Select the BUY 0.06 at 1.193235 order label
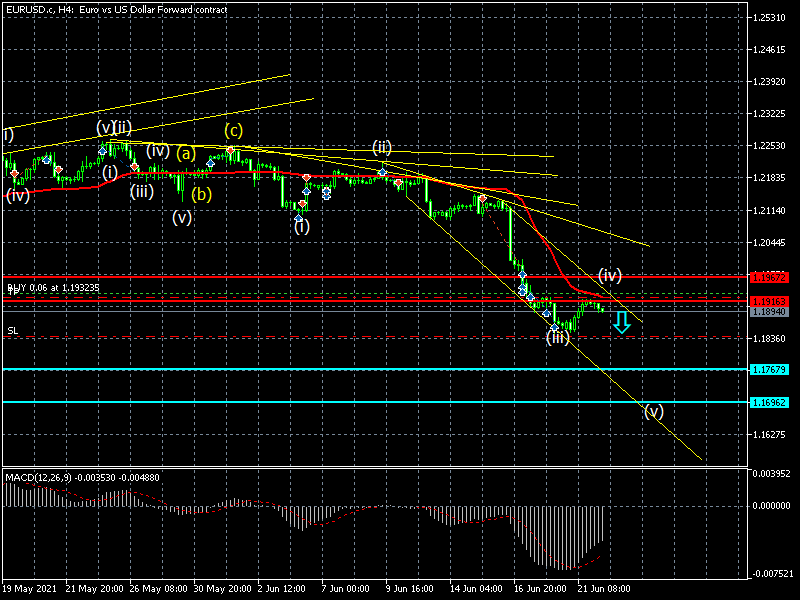The width and height of the screenshot is (800, 600). tap(53, 287)
